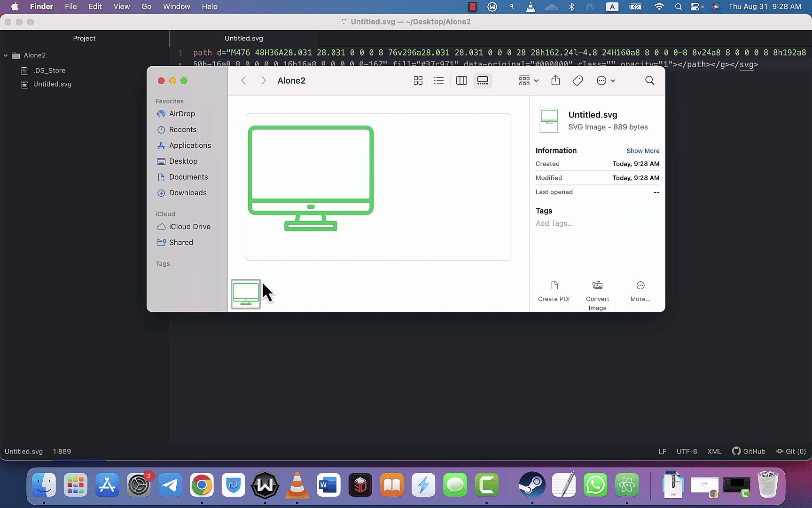812x508 pixels.
Task: Open the Group By dropdown
Action: pyautogui.click(x=529, y=81)
